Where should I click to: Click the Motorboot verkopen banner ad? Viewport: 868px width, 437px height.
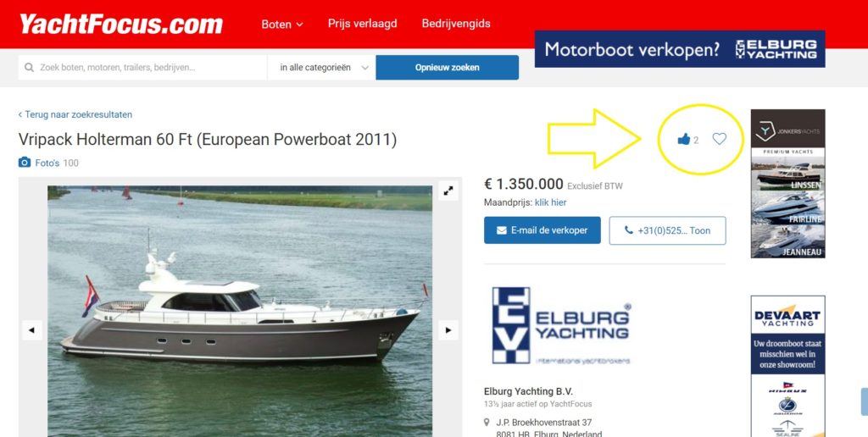680,49
